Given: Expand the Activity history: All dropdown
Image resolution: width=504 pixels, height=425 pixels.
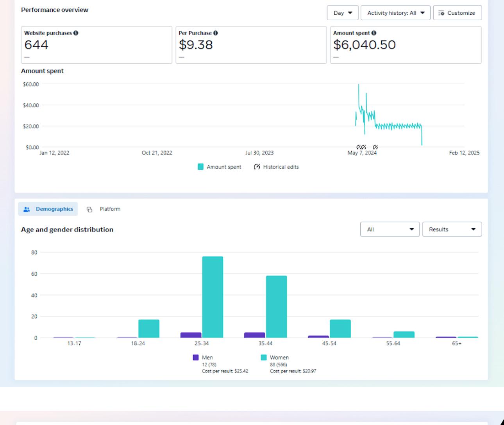Looking at the screenshot, I should pyautogui.click(x=395, y=13).
